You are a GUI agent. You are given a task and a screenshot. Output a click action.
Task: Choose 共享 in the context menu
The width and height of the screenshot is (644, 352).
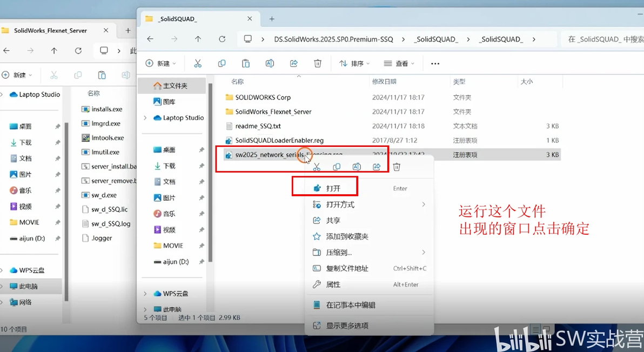coord(369,221)
